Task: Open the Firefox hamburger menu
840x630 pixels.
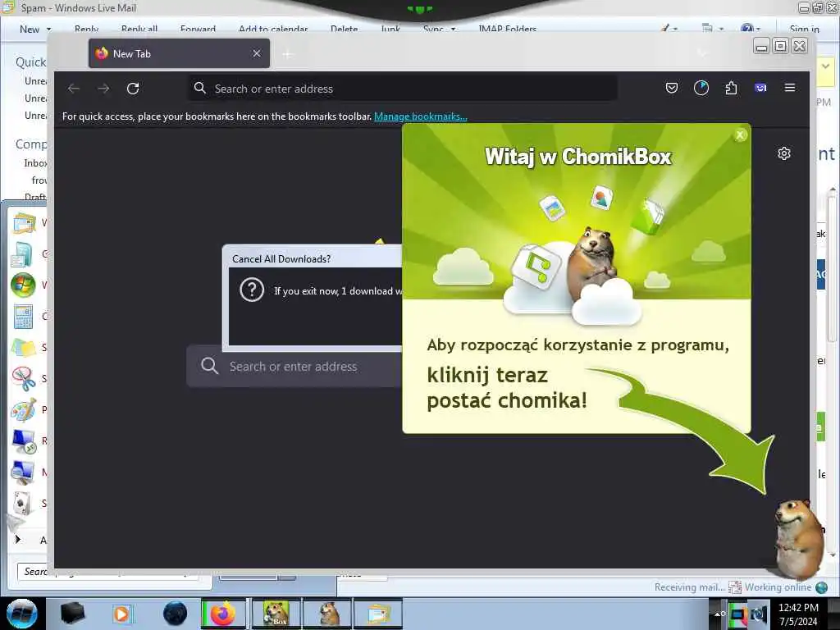Action: pyautogui.click(x=790, y=88)
